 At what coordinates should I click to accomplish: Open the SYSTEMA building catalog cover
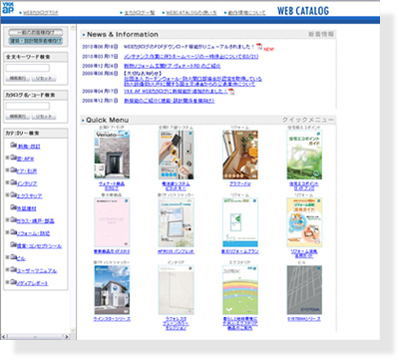[304, 290]
